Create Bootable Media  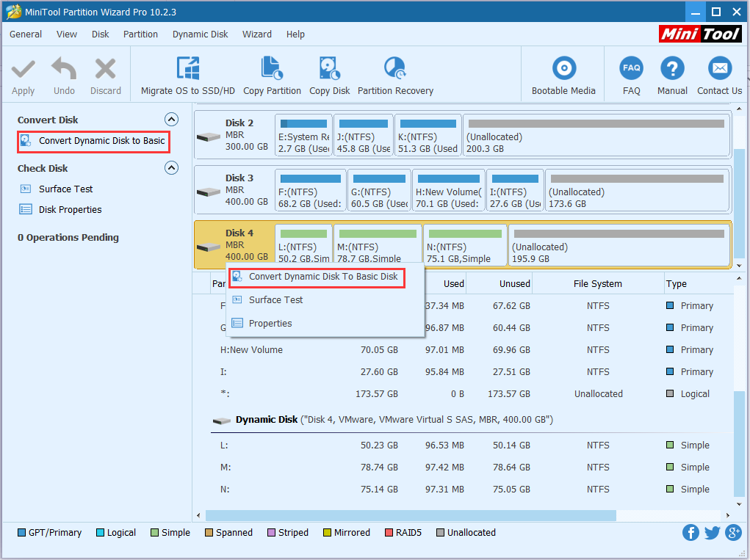tap(563, 76)
